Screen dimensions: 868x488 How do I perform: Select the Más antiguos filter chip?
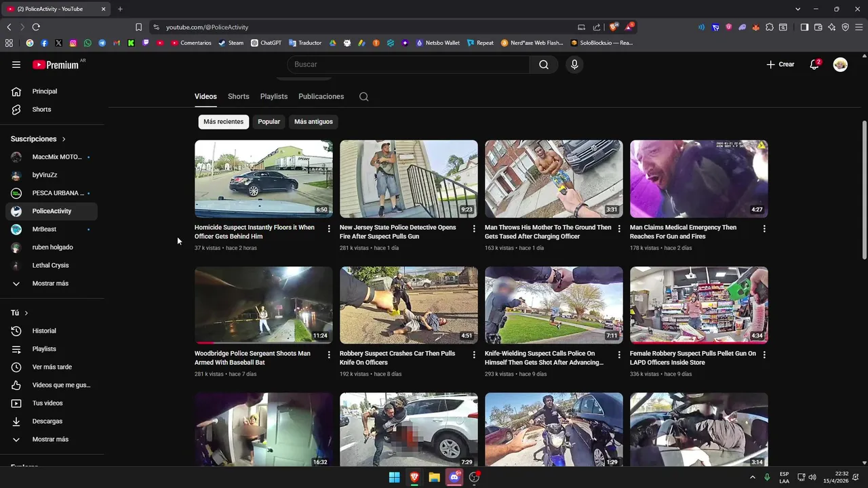click(x=313, y=121)
